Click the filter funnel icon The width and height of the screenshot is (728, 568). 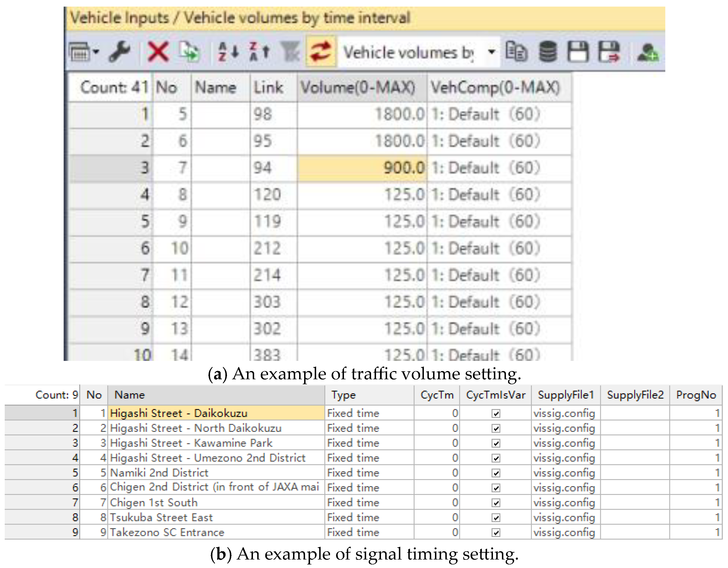(x=290, y=52)
